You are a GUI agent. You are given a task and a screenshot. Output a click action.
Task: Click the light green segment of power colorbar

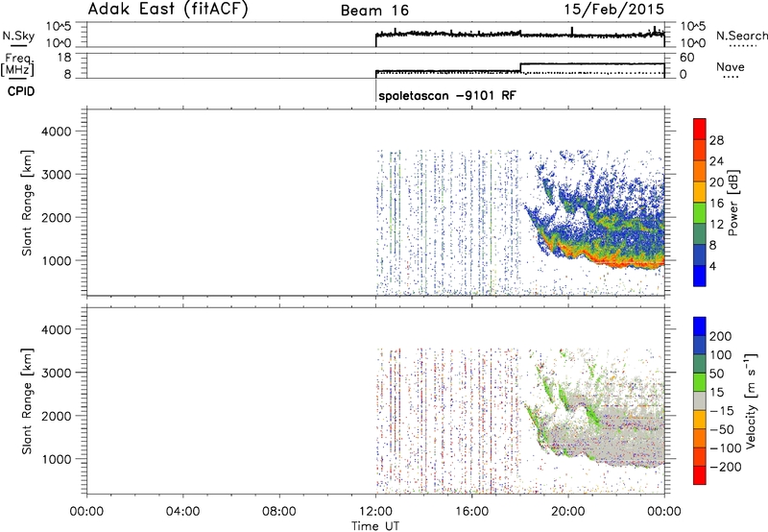click(x=700, y=213)
